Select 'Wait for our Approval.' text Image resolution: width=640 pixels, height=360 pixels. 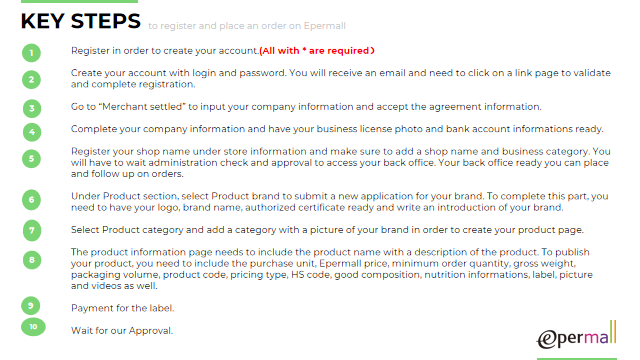[x=122, y=331]
